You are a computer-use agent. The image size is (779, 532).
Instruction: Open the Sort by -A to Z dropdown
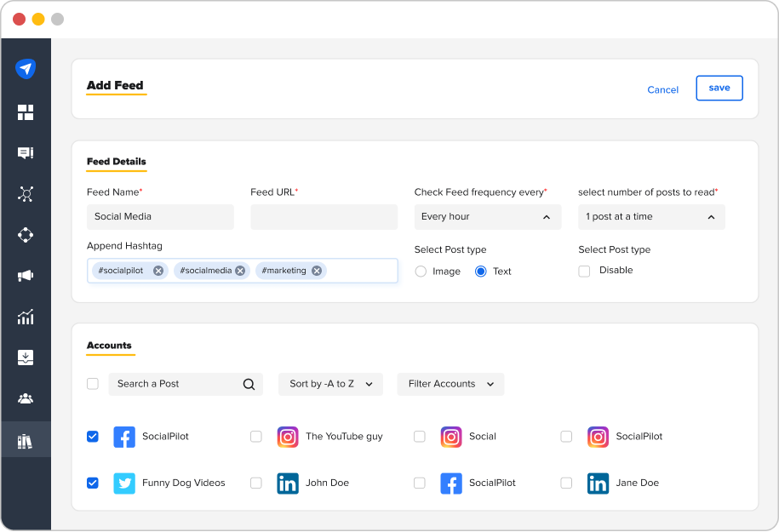click(330, 384)
